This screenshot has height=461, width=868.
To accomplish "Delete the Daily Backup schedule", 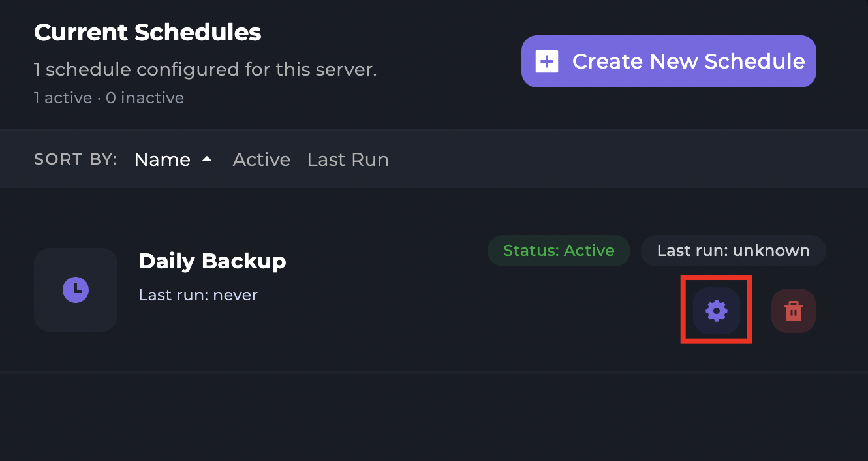I will tap(793, 311).
